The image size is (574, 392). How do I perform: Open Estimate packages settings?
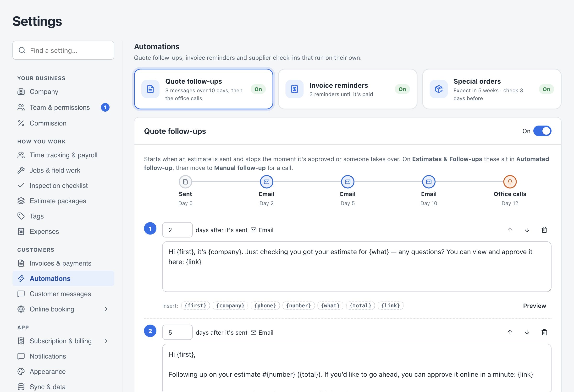click(x=63, y=201)
